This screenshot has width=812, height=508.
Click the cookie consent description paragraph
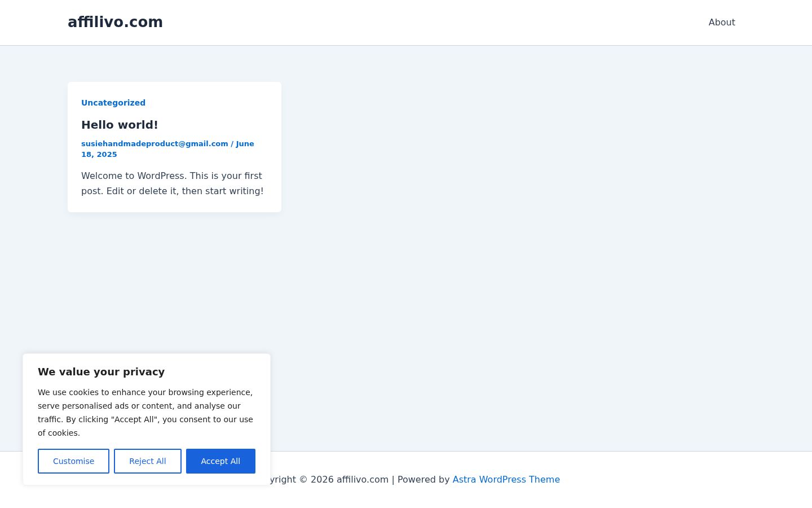click(x=145, y=413)
